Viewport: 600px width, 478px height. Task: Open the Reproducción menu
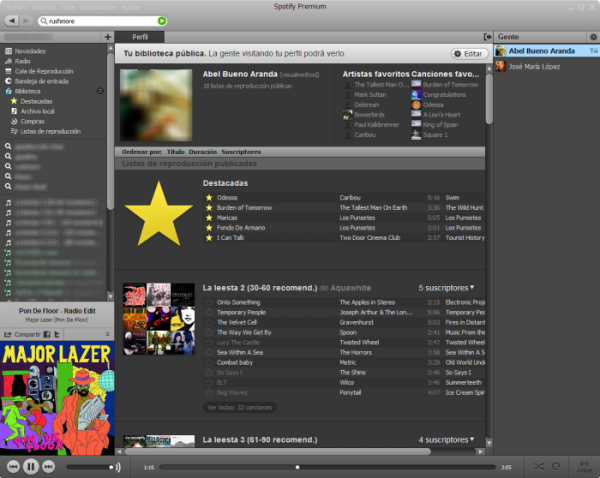(x=98, y=7)
